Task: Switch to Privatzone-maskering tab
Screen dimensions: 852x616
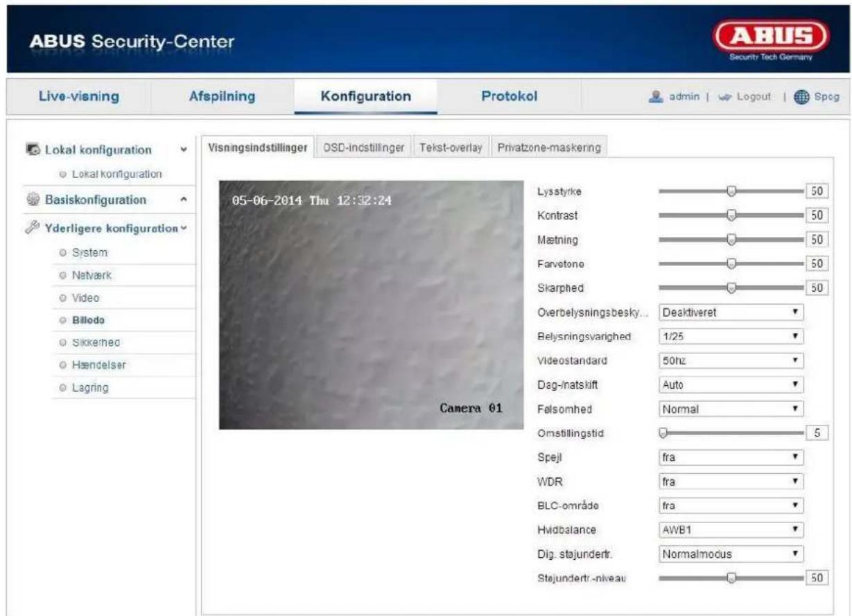Action: pos(549,148)
